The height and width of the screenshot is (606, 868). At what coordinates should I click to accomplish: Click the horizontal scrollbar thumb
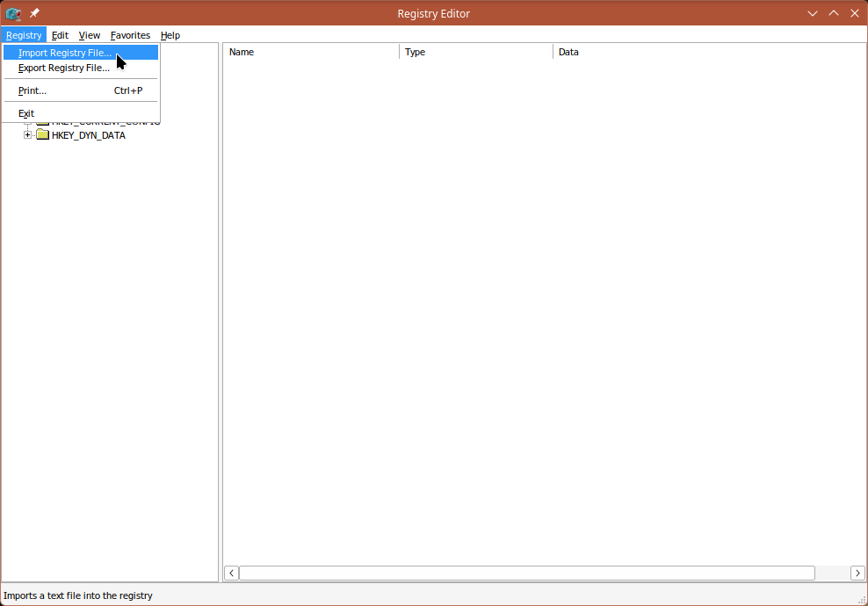coord(527,573)
